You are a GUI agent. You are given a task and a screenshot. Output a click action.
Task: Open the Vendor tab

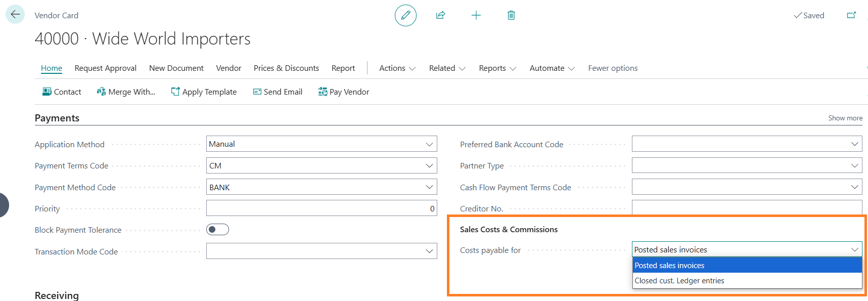pos(229,68)
